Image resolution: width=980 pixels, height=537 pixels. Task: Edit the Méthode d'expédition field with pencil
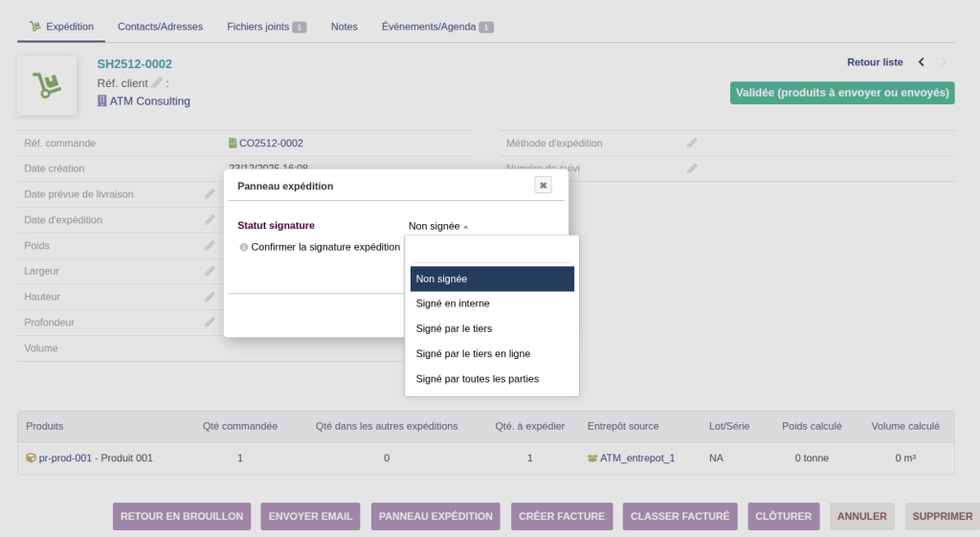pos(692,143)
